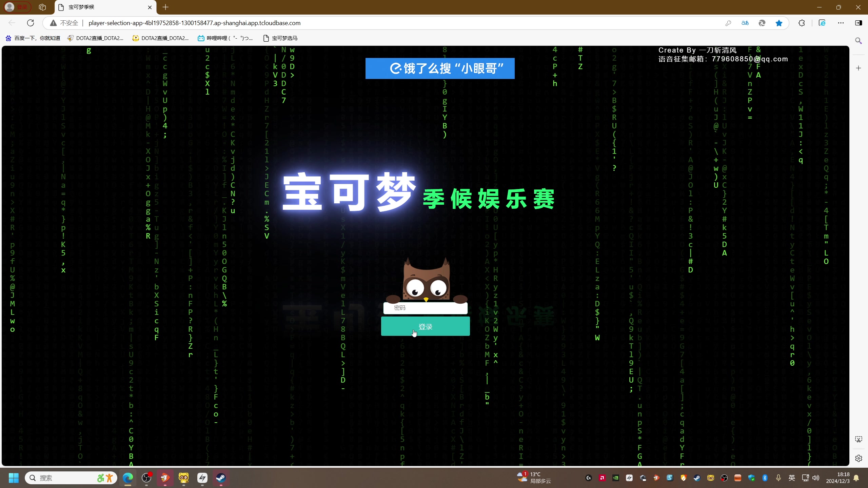Click the AMD software tray icon
The image size is (868, 488).
[602, 478]
